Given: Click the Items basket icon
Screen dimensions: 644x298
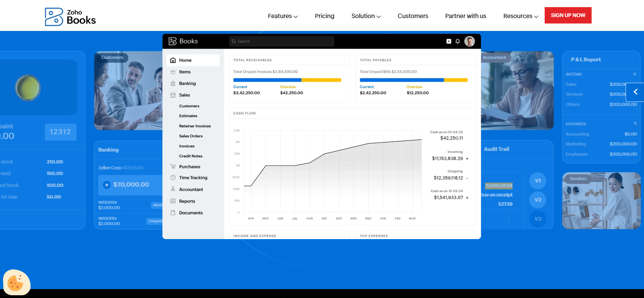Looking at the screenshot, I should (173, 72).
